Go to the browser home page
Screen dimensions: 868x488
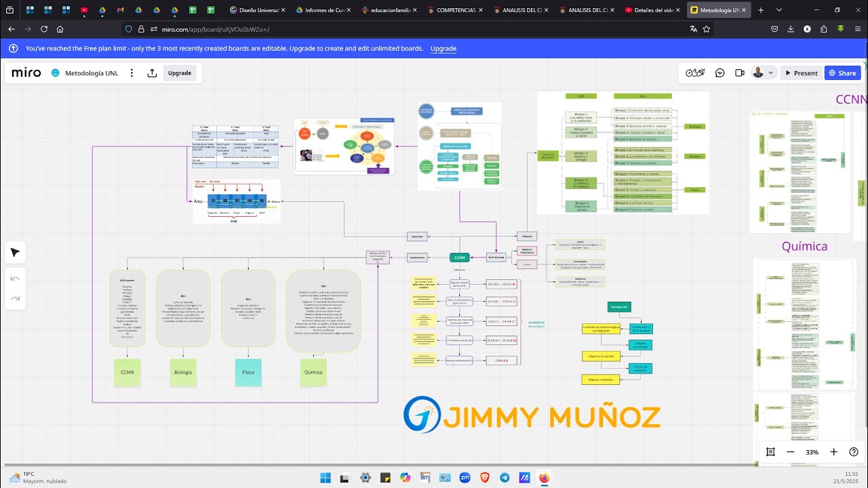(x=60, y=29)
